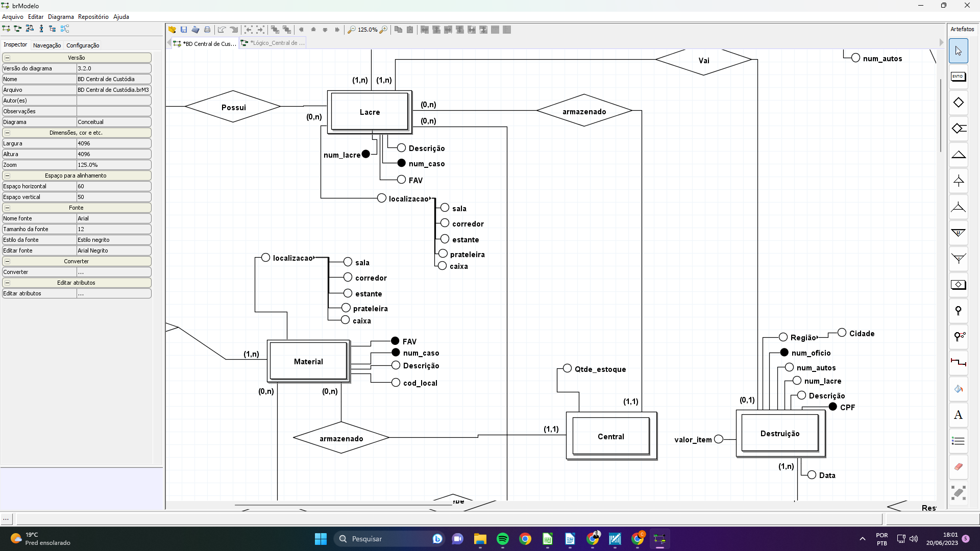980x551 pixels.
Task: Click the print icon in toolbar
Action: 207,30
